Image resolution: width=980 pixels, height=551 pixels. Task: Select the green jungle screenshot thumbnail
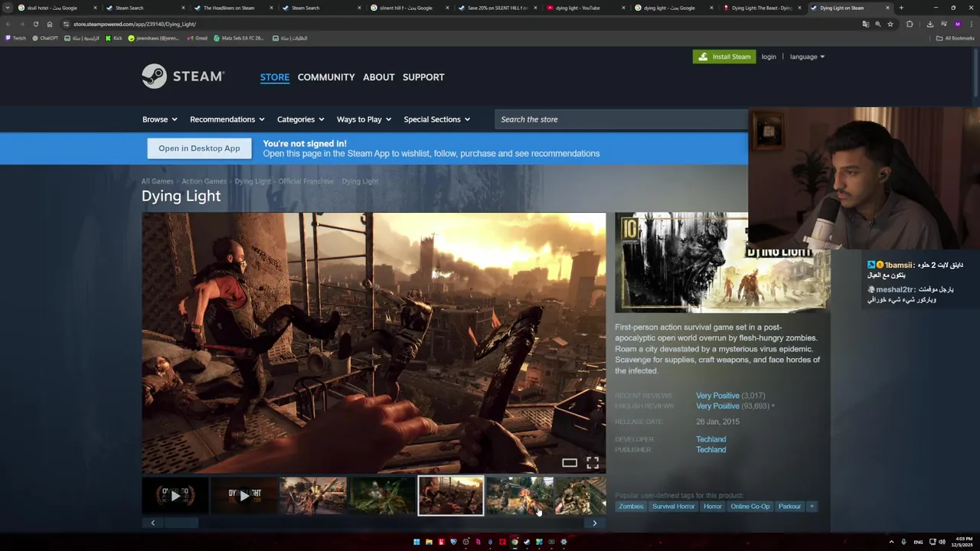tap(382, 496)
